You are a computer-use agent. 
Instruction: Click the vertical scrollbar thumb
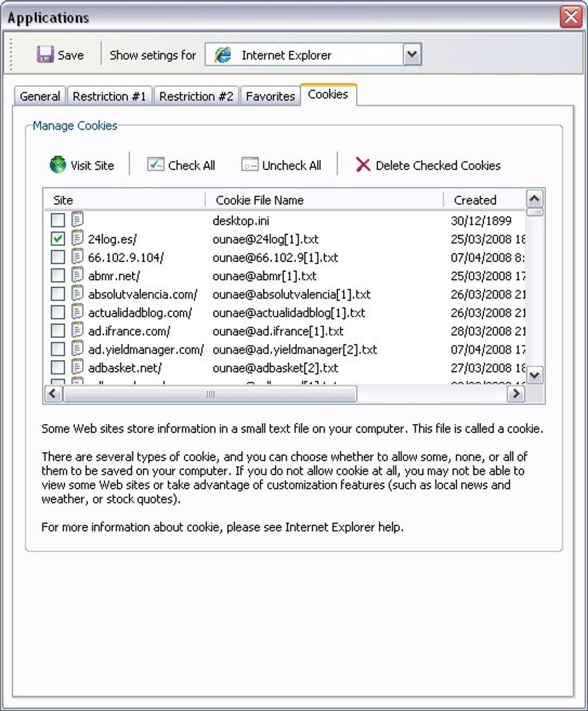point(534,212)
